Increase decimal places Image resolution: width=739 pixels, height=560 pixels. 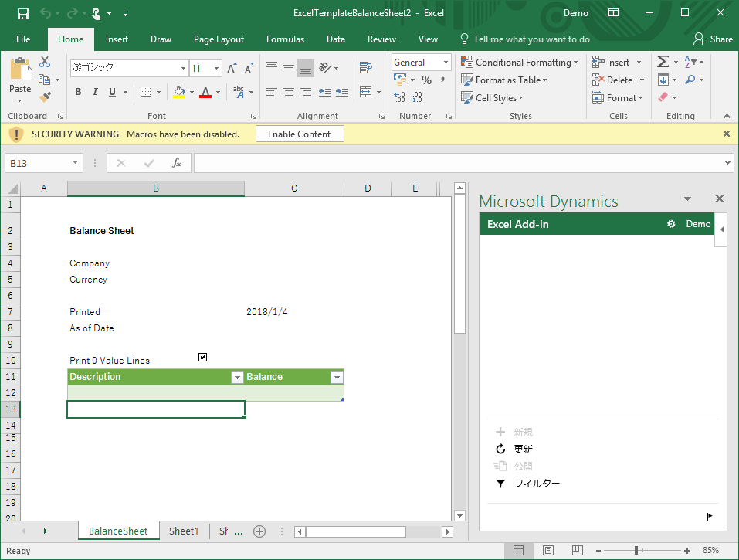tap(400, 97)
